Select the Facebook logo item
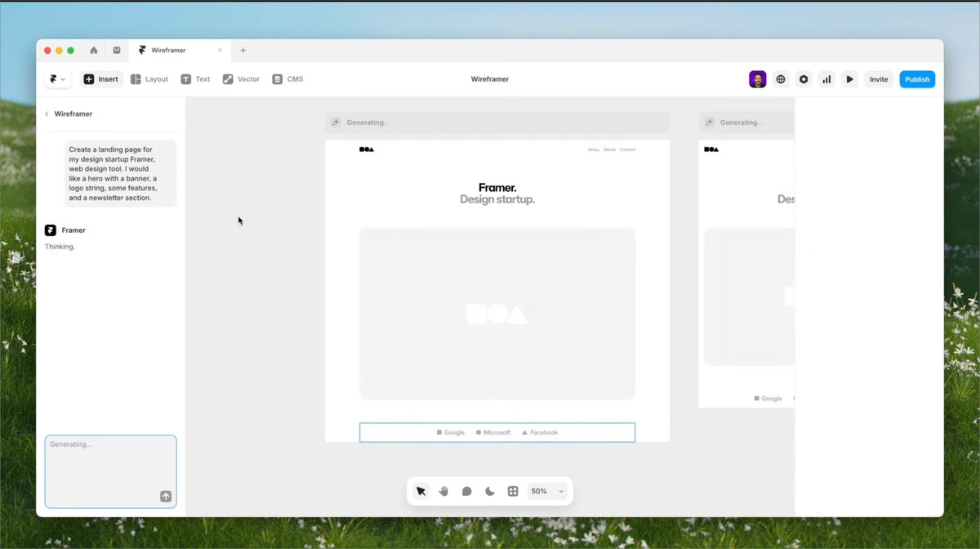The width and height of the screenshot is (980, 549). tap(540, 432)
